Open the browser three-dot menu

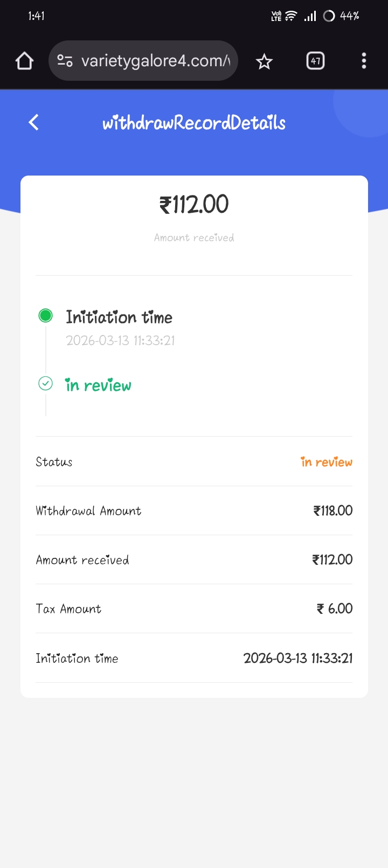pos(364,61)
